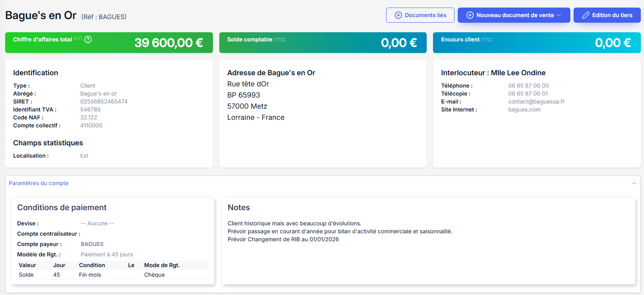Select the email contact@baguessa.fr
The width and height of the screenshot is (644, 295).
[537, 102]
